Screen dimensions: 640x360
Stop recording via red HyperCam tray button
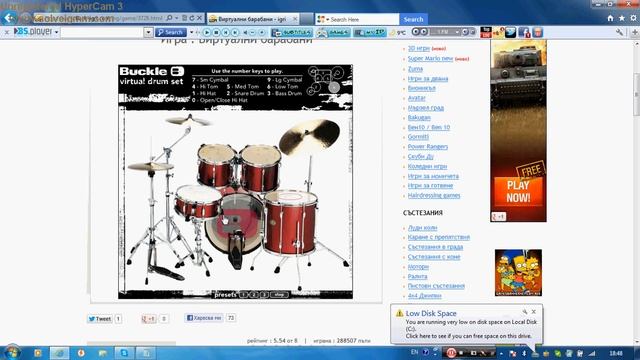pyautogui.click(x=451, y=353)
